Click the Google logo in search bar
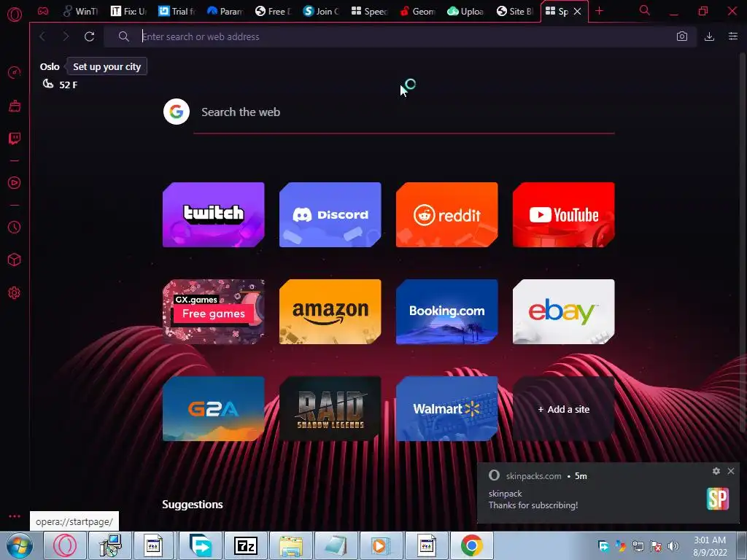747x560 pixels. [x=177, y=112]
